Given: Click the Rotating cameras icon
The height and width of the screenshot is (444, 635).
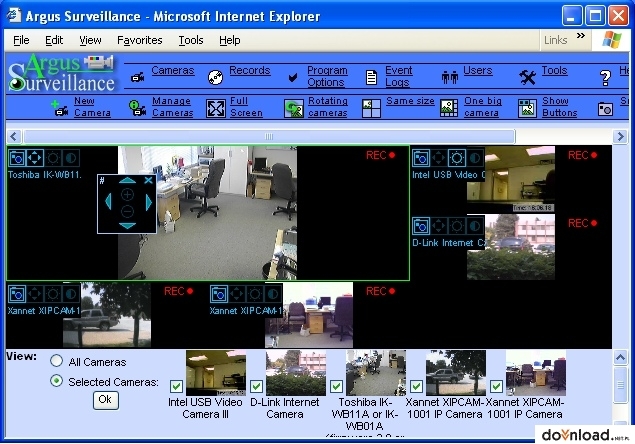Looking at the screenshot, I should 294,109.
